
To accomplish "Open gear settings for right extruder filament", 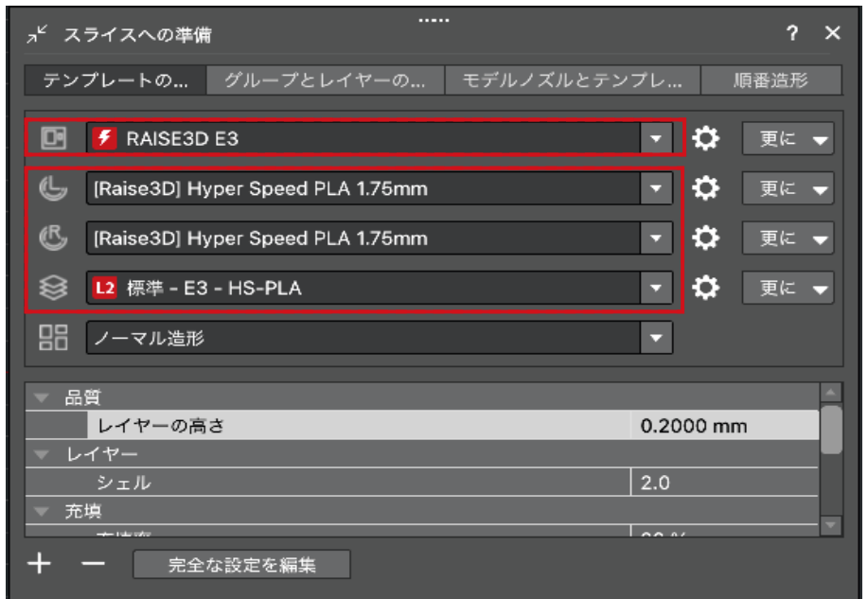I will pos(706,238).
